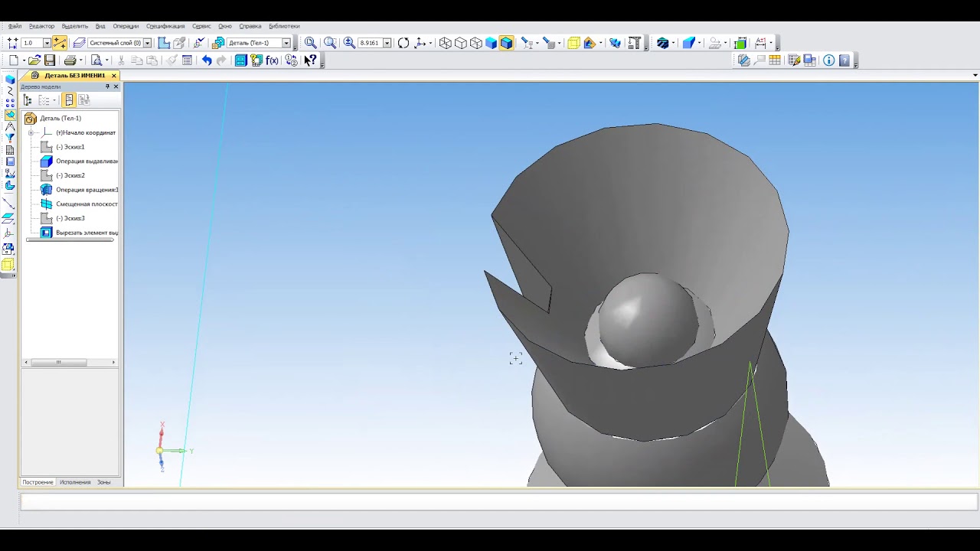Switch to the Исполнения tab
980x551 pixels.
click(75, 482)
